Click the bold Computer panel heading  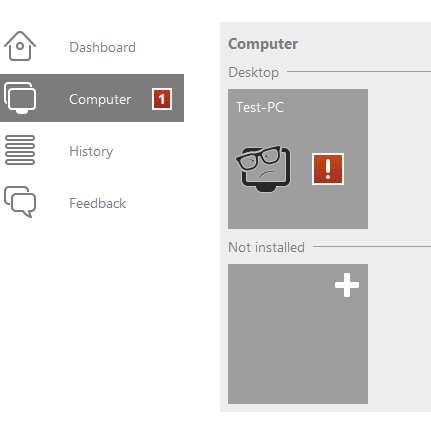pos(263,44)
